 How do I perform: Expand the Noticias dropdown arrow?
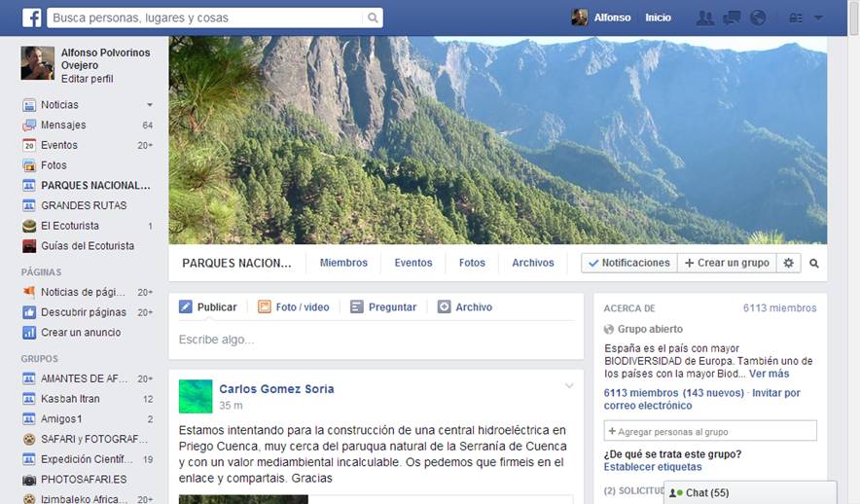[x=150, y=105]
